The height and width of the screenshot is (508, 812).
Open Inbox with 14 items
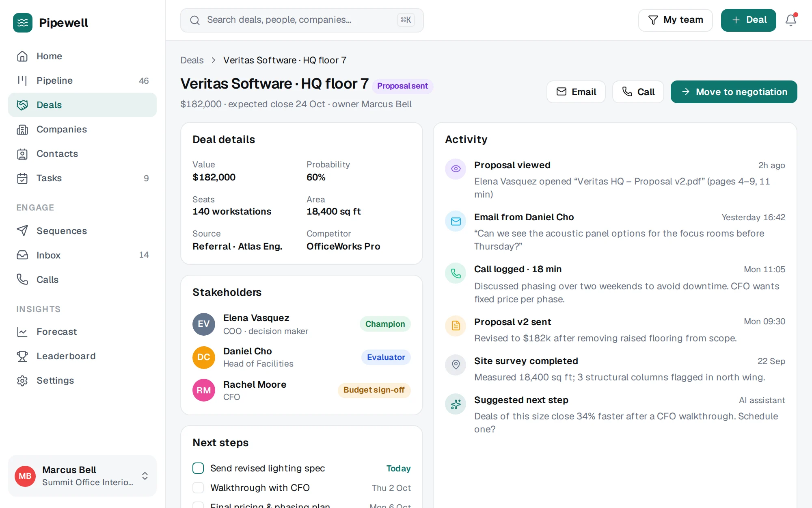82,255
